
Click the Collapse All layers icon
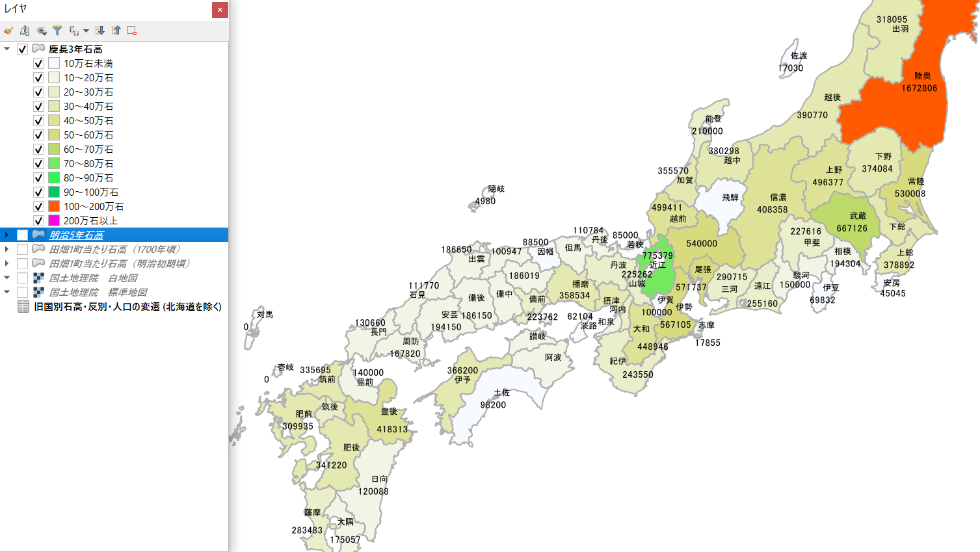[116, 31]
